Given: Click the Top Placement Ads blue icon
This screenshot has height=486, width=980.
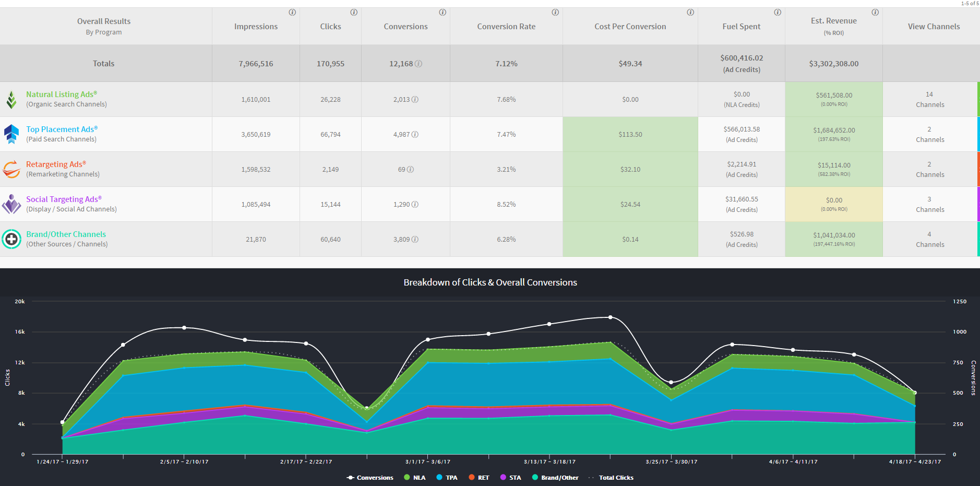Looking at the screenshot, I should [x=11, y=134].
